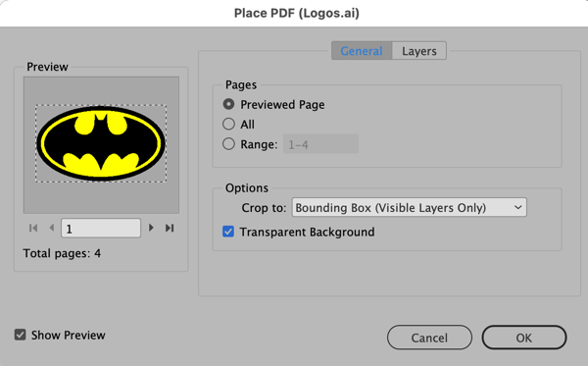Toggle the Show Preview checkbox

click(20, 335)
